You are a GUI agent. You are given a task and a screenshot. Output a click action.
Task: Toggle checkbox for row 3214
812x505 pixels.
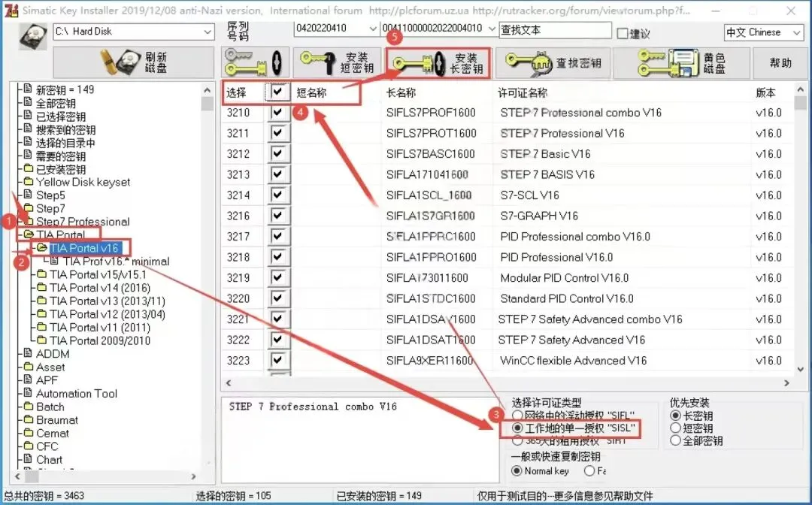coord(278,195)
